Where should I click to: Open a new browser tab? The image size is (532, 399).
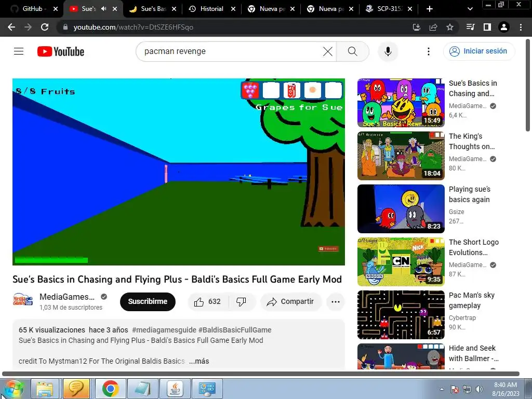[429, 9]
